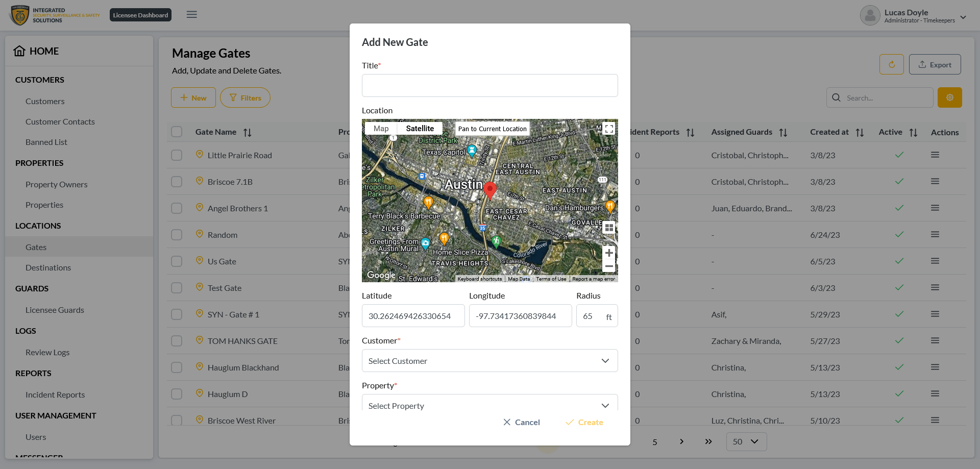Switch map to Satellite view
Viewport: 980px width, 469px height.
(420, 129)
